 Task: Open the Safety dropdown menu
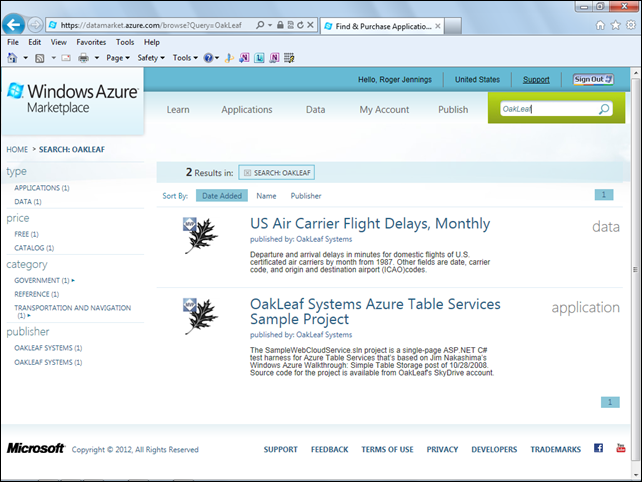click(x=151, y=58)
